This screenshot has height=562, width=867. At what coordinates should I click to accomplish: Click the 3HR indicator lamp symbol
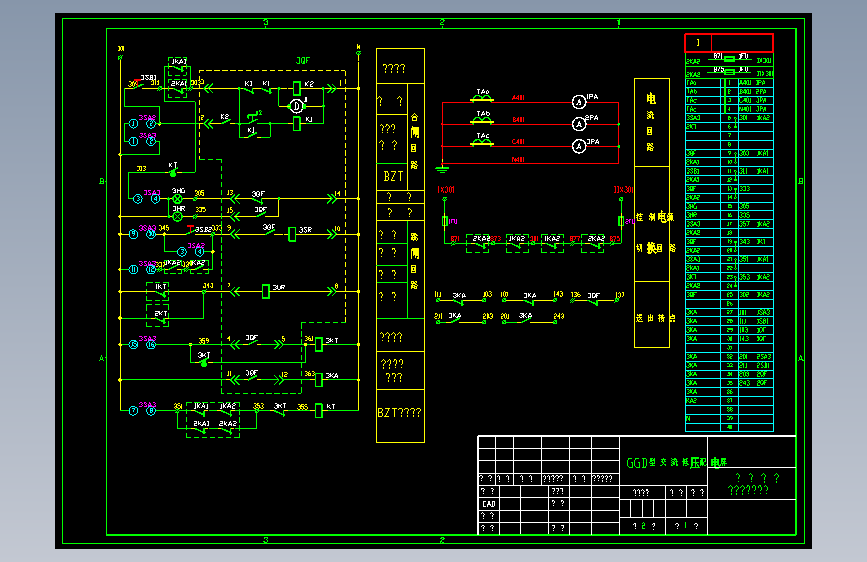tap(177, 216)
